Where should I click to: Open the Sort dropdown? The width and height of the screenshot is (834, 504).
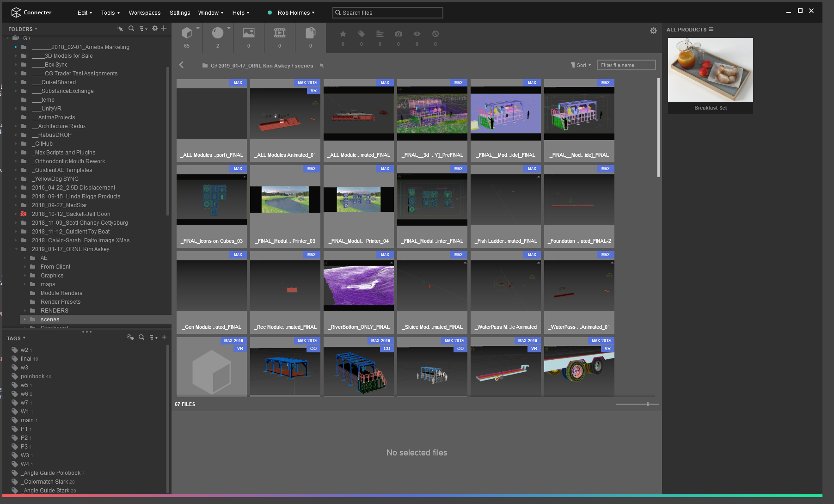[581, 65]
